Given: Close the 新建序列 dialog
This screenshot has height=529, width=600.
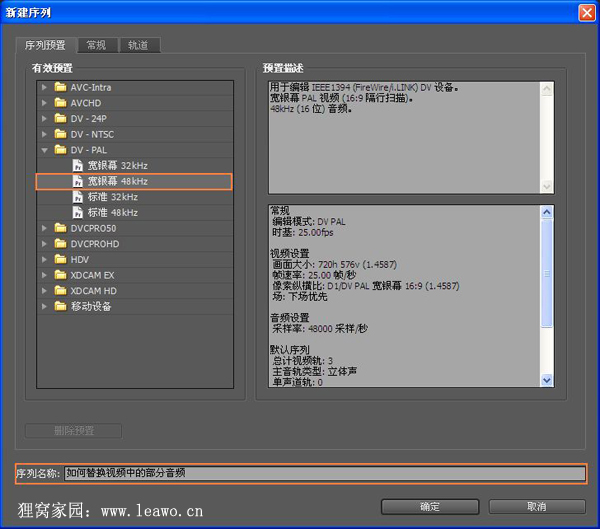Looking at the screenshot, I should coord(587,13).
